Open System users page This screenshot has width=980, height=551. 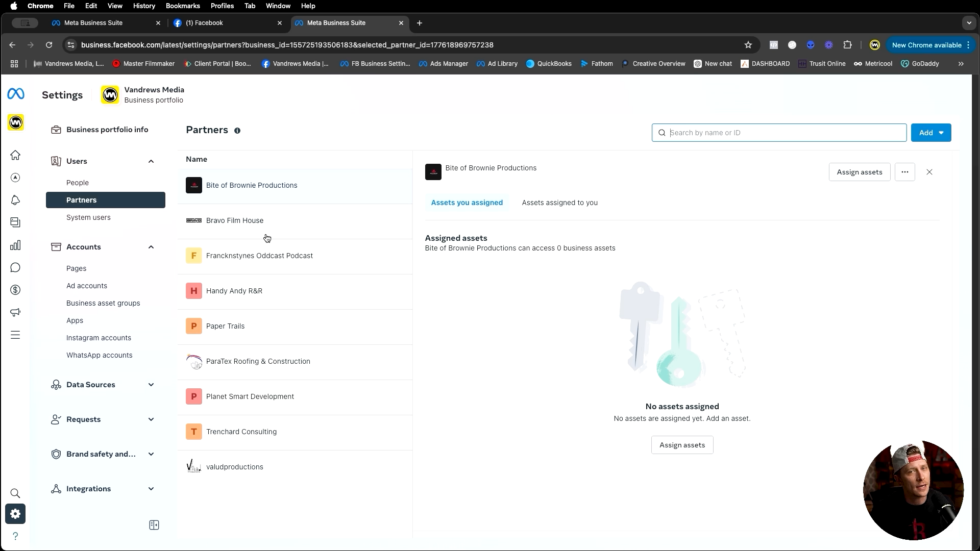(88, 217)
